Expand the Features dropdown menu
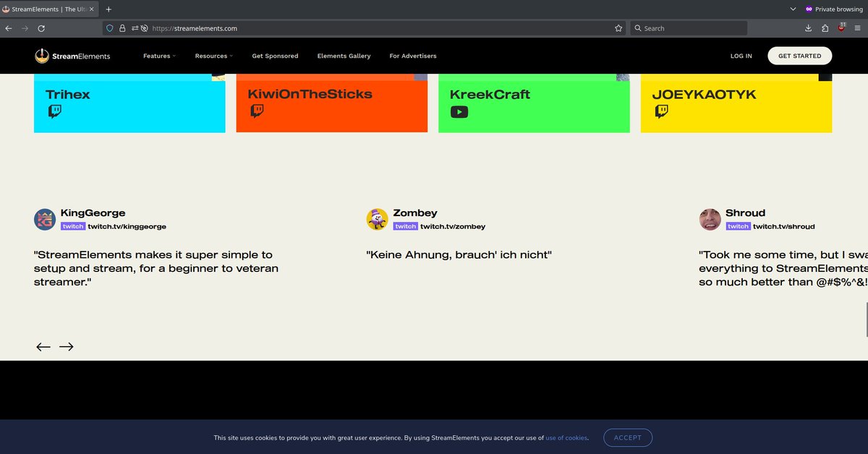The image size is (868, 454). coord(159,56)
